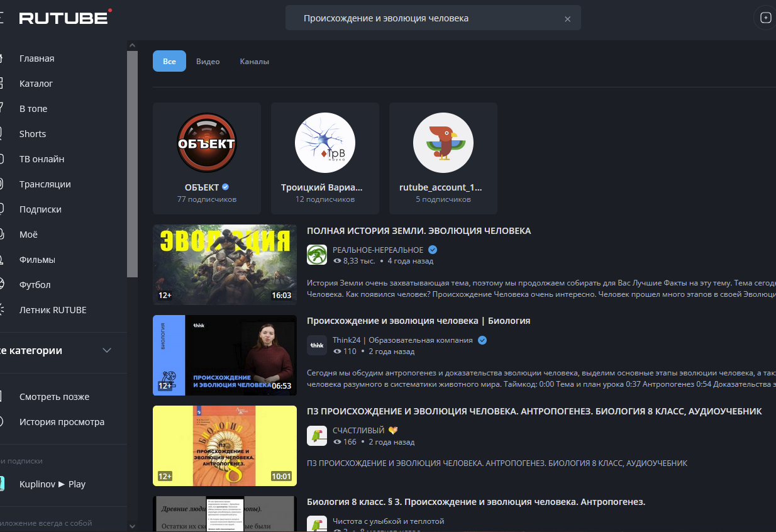Click the 77 подписчиков text

tap(207, 199)
